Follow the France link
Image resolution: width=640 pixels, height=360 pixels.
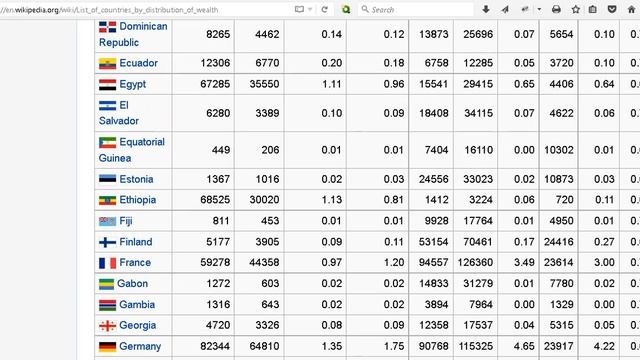pos(135,263)
